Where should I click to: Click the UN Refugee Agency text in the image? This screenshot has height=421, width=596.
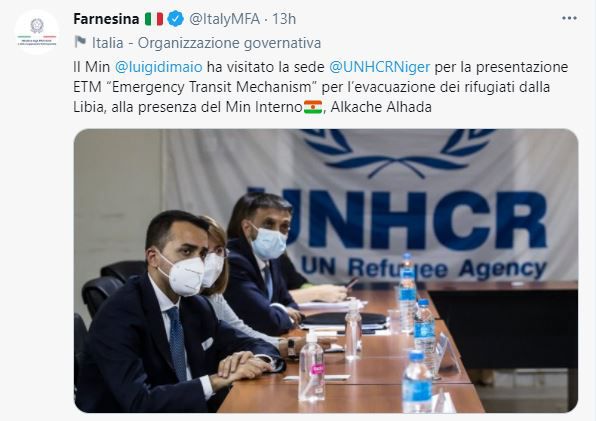point(423,267)
